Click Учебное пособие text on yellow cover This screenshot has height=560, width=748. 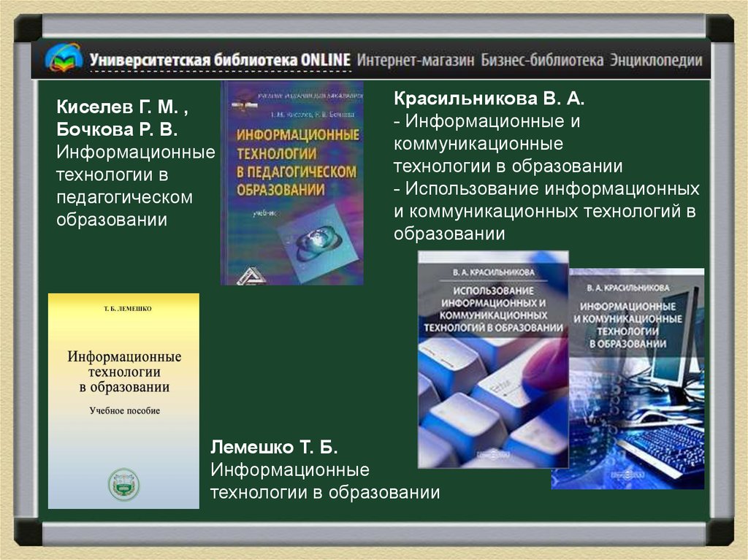[124, 411]
